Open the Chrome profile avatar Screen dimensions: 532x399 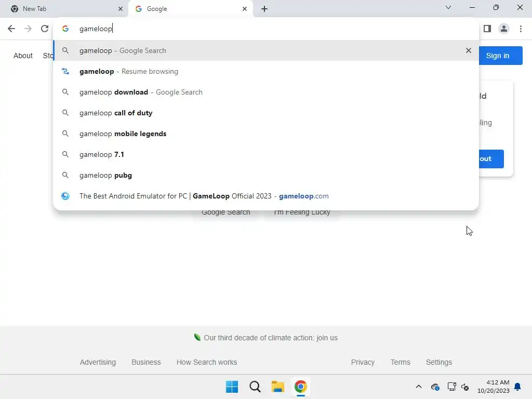coord(504,29)
